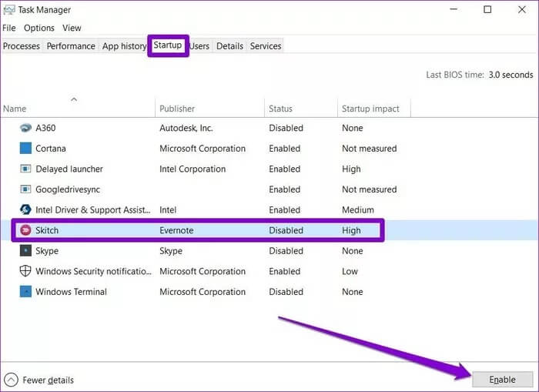Image resolution: width=539 pixels, height=392 pixels.
Task: Click the Low startup impact cell
Action: coord(350,271)
